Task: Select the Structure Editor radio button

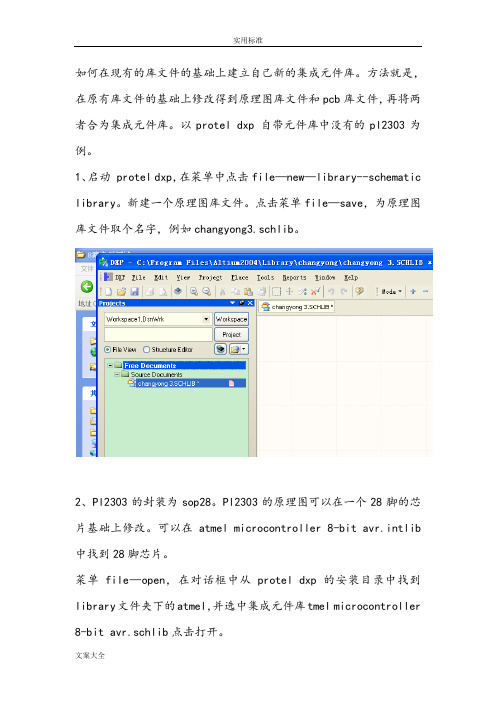Action: tap(146, 349)
